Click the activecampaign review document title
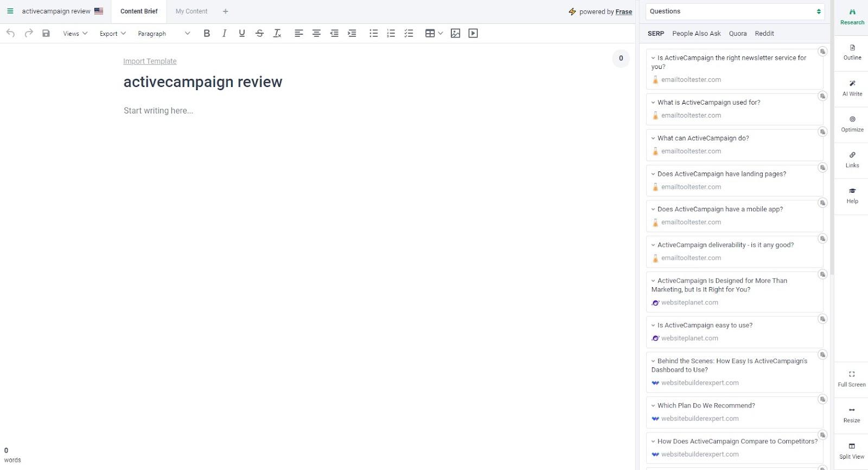 (56, 11)
